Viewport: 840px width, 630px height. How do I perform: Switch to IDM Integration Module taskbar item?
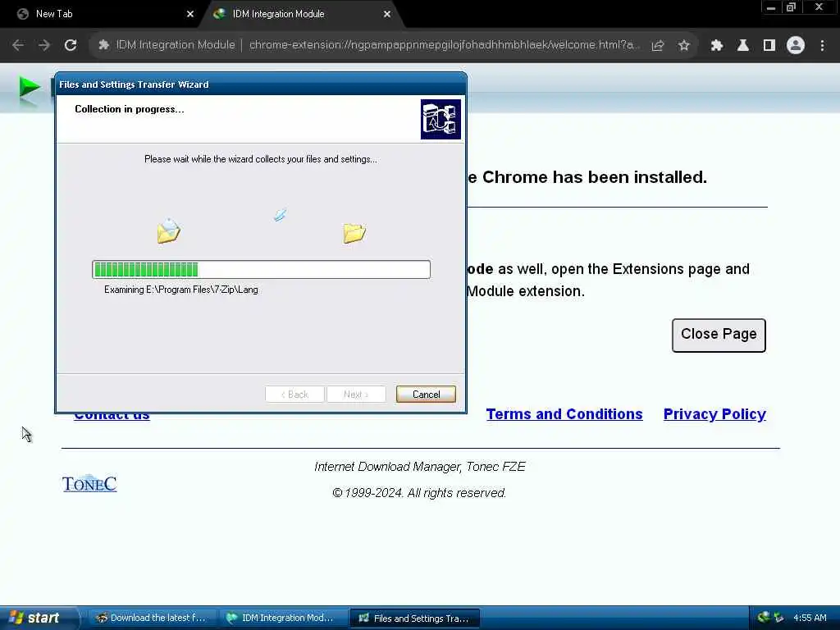[282, 619]
